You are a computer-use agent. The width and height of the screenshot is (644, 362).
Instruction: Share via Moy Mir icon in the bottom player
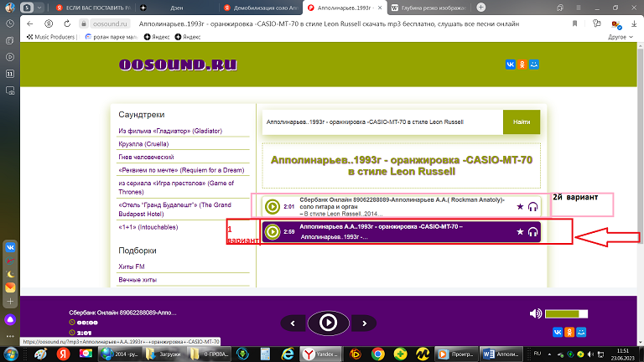pos(581,332)
